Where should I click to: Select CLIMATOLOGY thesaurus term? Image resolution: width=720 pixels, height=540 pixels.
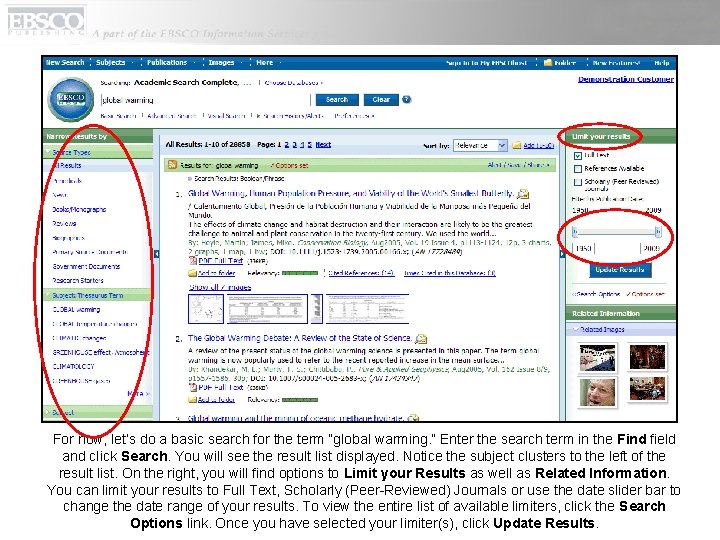pos(73,366)
